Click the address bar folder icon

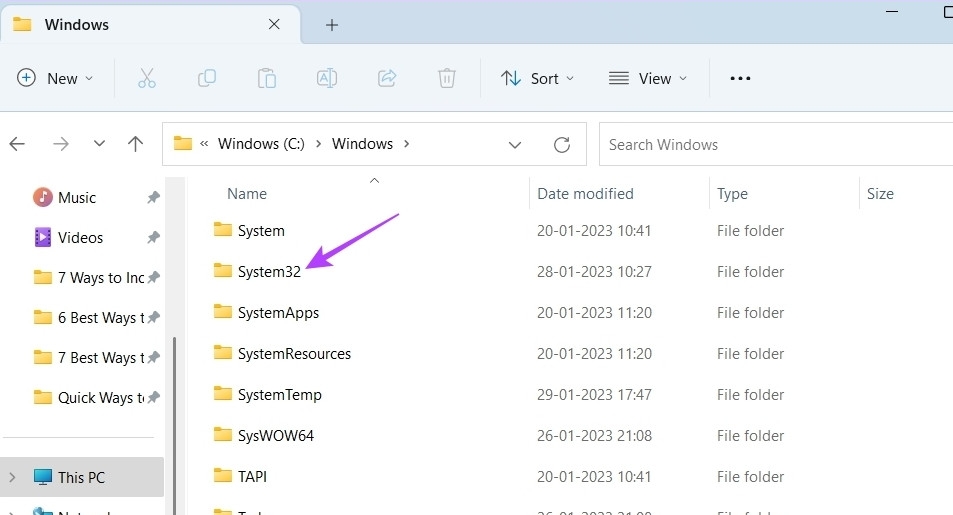tap(182, 143)
